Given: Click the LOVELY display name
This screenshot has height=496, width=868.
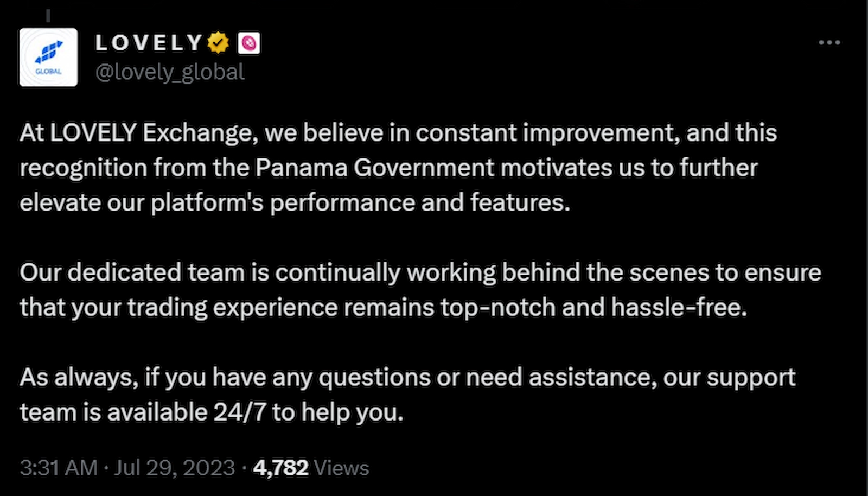Looking at the screenshot, I should click(148, 42).
